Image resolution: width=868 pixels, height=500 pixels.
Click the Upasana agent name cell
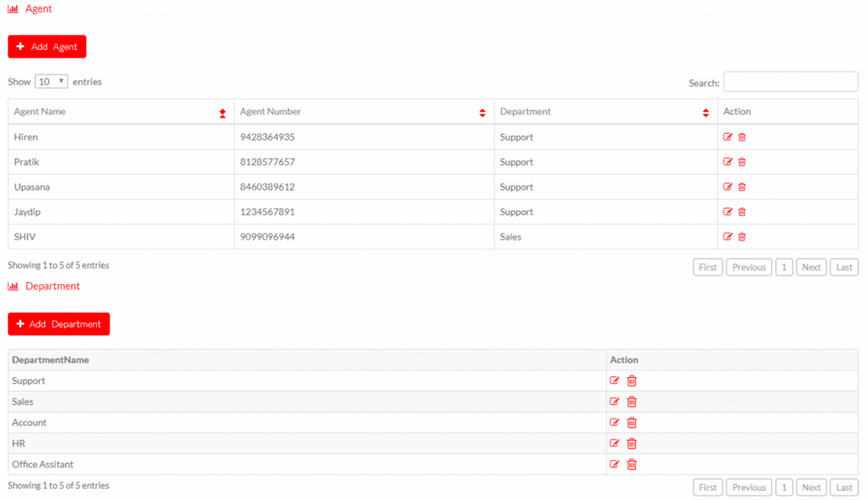120,186
